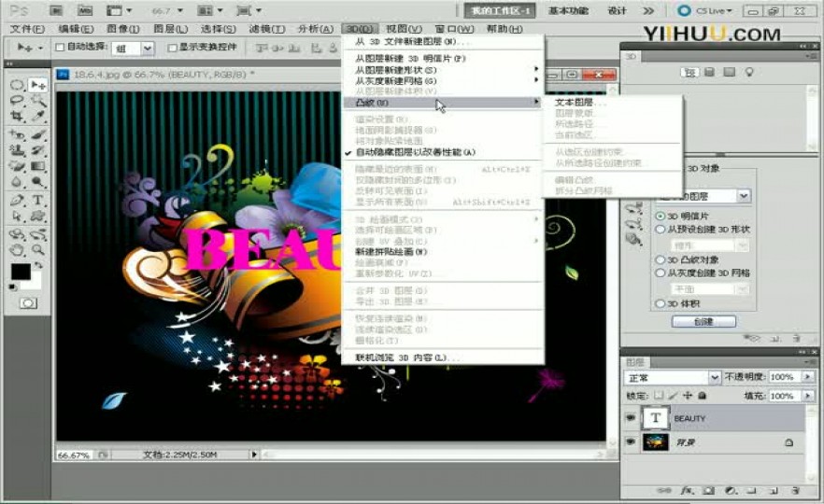Select 我的工作区-1 workspace button
The image size is (824, 504).
pyautogui.click(x=500, y=10)
